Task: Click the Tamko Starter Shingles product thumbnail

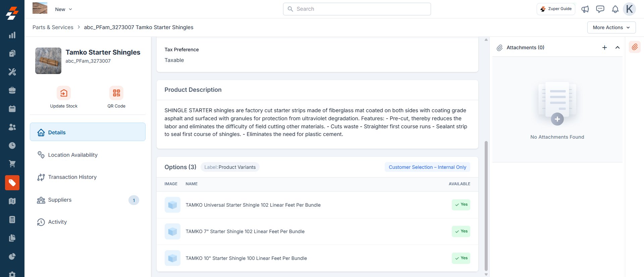Action: pyautogui.click(x=48, y=61)
